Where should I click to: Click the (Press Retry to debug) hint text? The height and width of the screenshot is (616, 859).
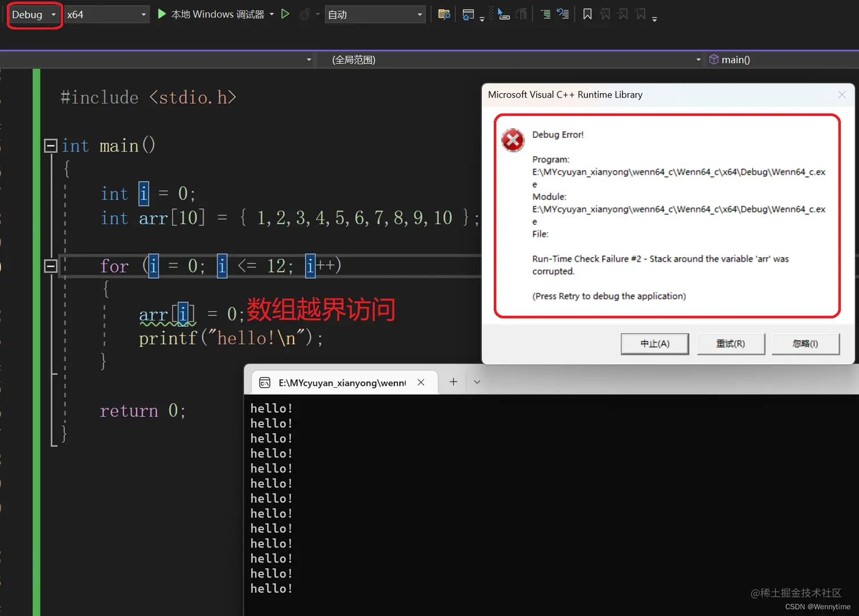[x=609, y=296]
